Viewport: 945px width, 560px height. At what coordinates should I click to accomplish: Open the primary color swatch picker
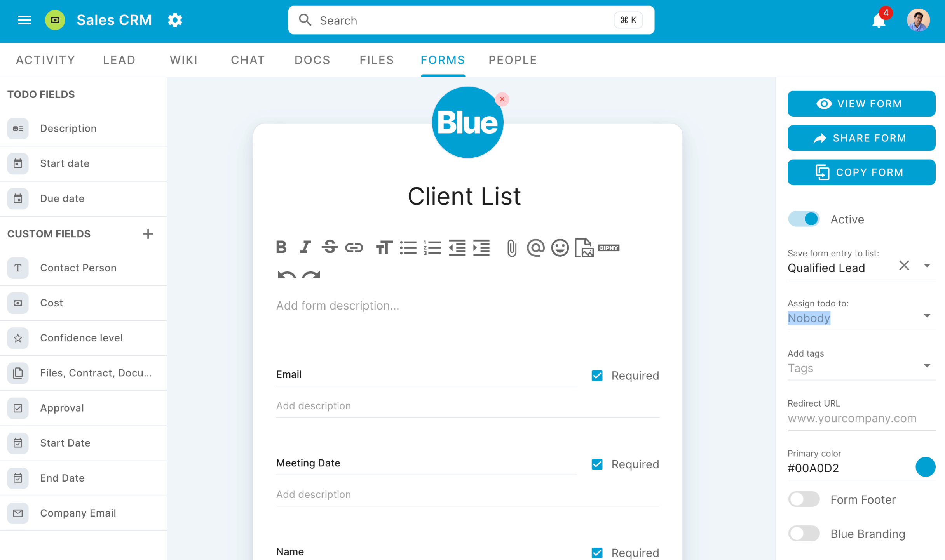[x=925, y=467]
